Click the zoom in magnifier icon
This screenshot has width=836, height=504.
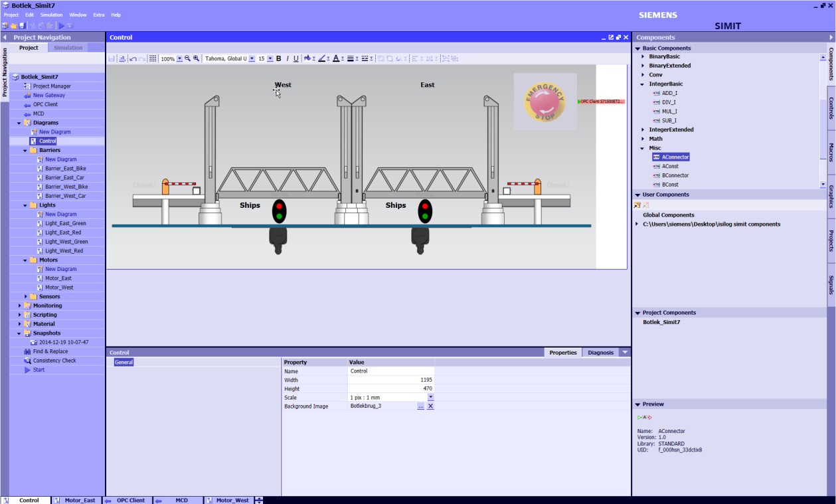[197, 58]
